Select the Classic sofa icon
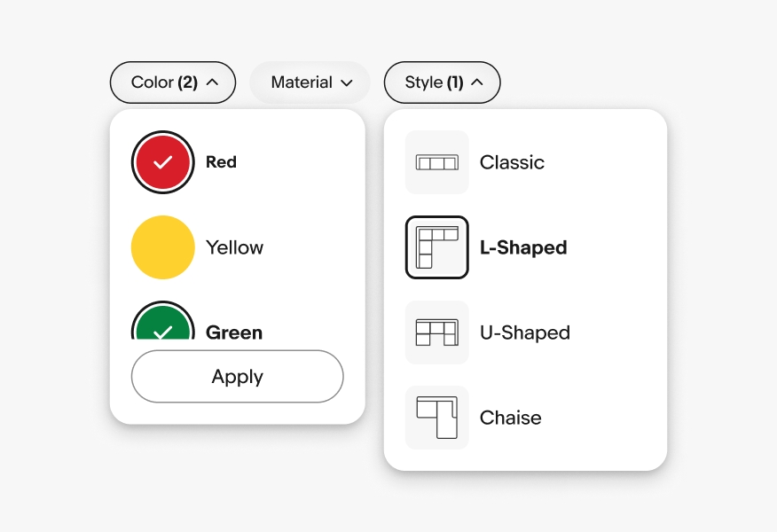Screen dimensions: 777x532 pos(436,162)
